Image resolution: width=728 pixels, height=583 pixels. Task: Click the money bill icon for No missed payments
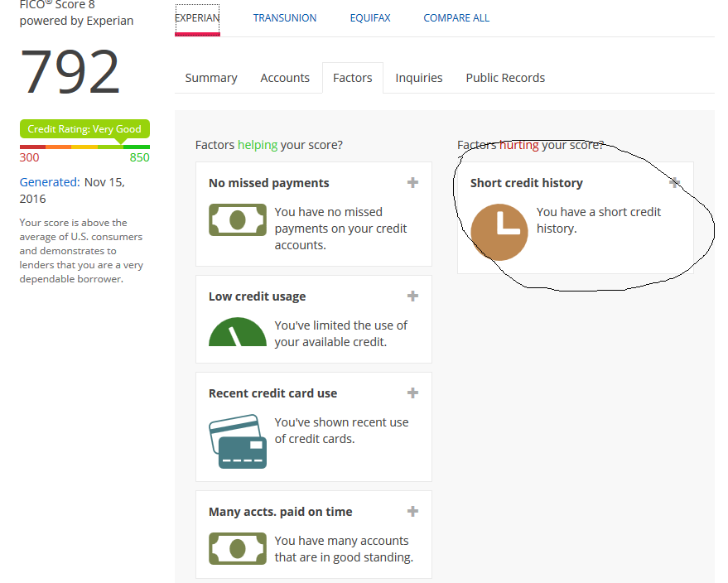click(x=237, y=220)
